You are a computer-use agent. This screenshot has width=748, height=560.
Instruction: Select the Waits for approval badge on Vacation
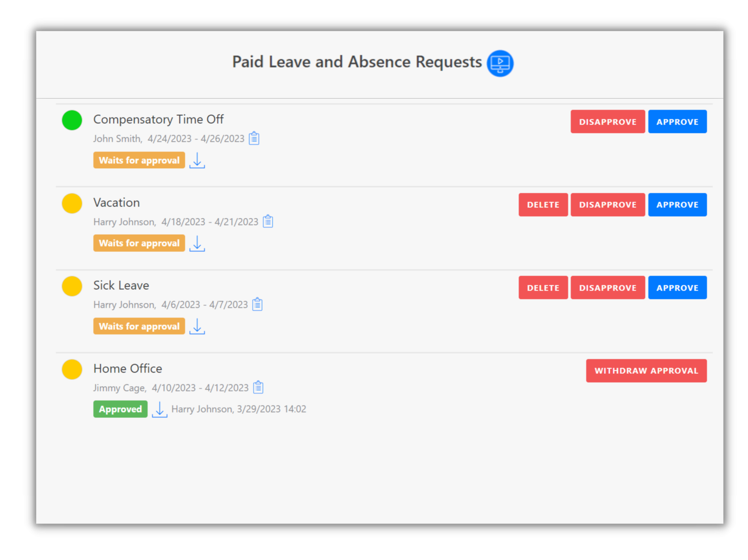tap(139, 243)
